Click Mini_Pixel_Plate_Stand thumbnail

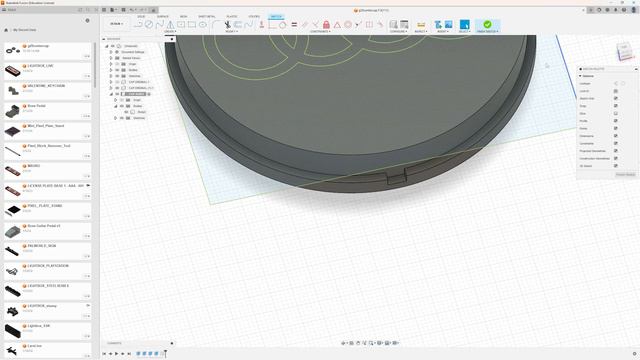pyautogui.click(x=13, y=131)
